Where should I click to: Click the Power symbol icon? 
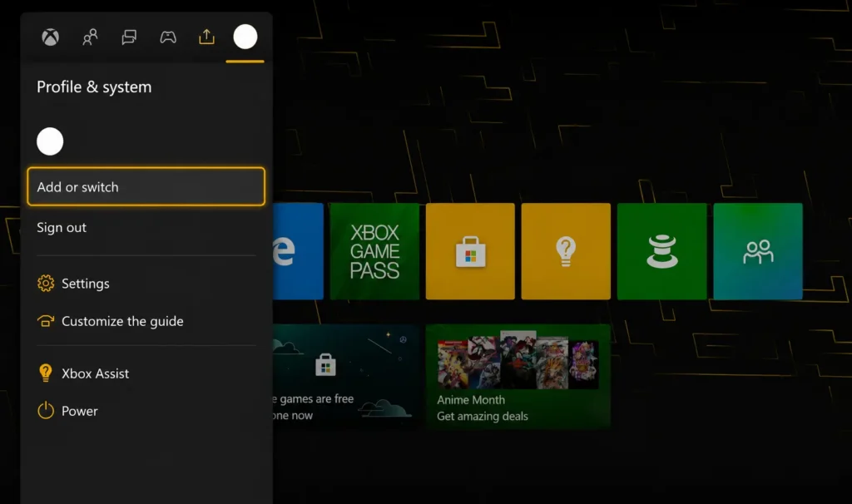tap(46, 410)
